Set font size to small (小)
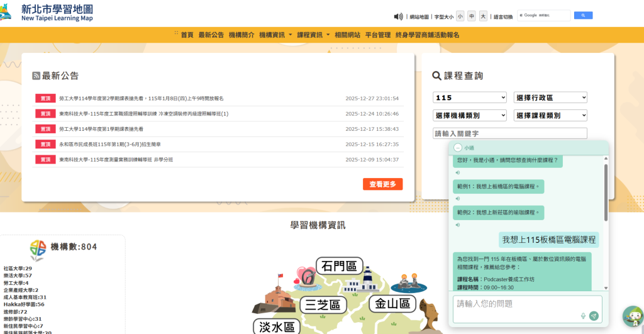This screenshot has width=644, height=334. pyautogui.click(x=460, y=16)
